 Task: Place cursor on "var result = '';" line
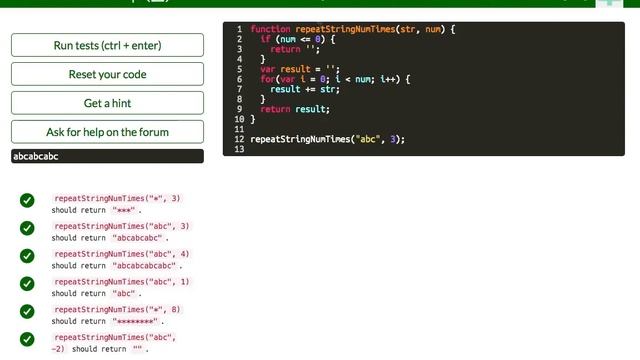[x=300, y=69]
